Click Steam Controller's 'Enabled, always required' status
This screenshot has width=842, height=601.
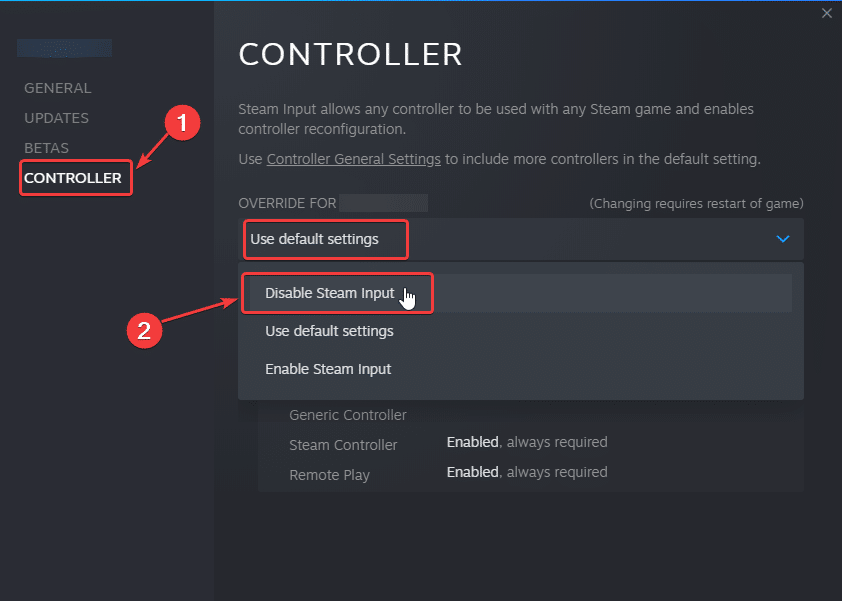coord(526,442)
